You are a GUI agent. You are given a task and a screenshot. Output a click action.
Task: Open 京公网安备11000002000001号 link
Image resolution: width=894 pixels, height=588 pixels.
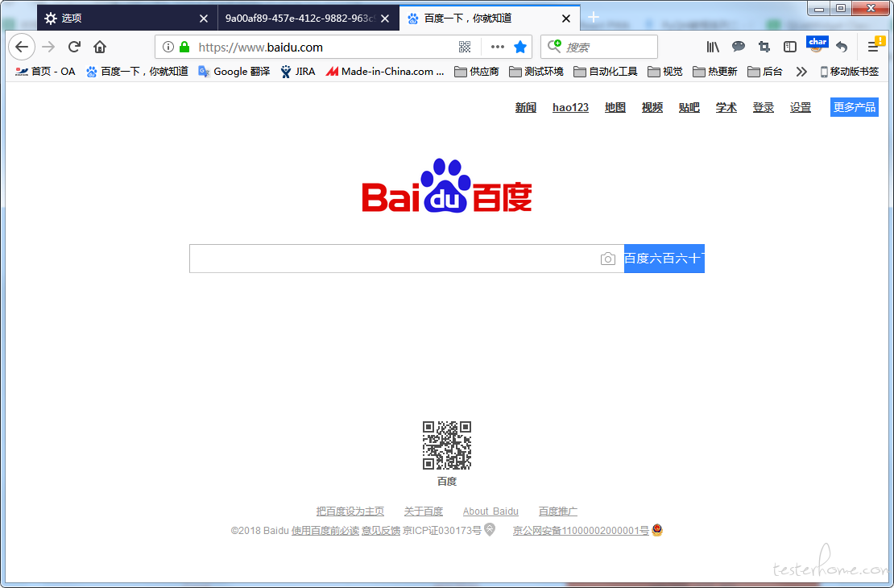coord(581,530)
